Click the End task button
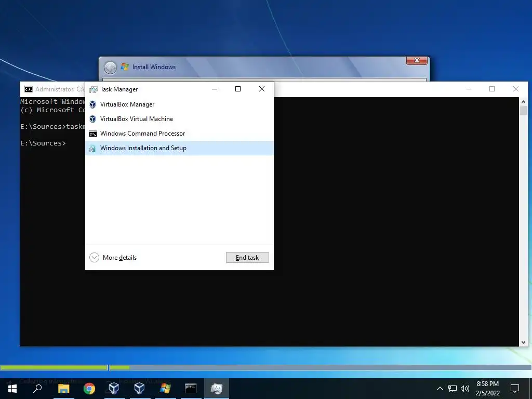Viewport: 532px width, 399px height. coord(247,258)
